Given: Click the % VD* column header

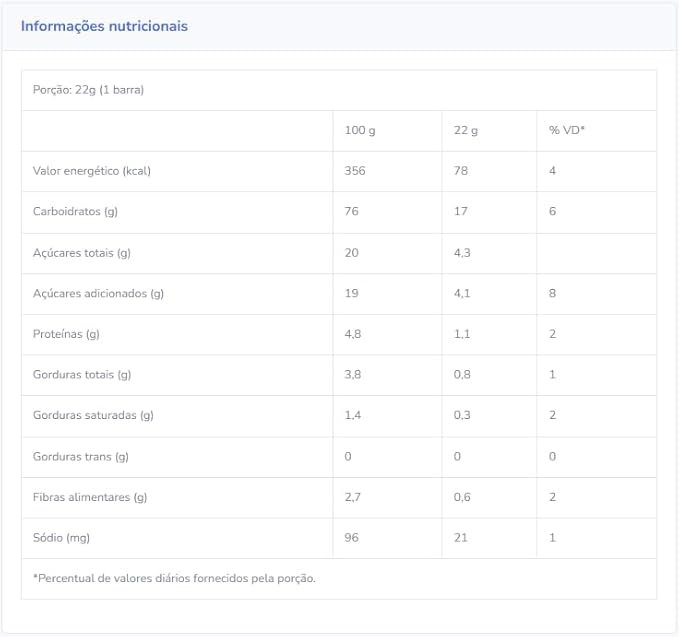Looking at the screenshot, I should (x=566, y=130).
